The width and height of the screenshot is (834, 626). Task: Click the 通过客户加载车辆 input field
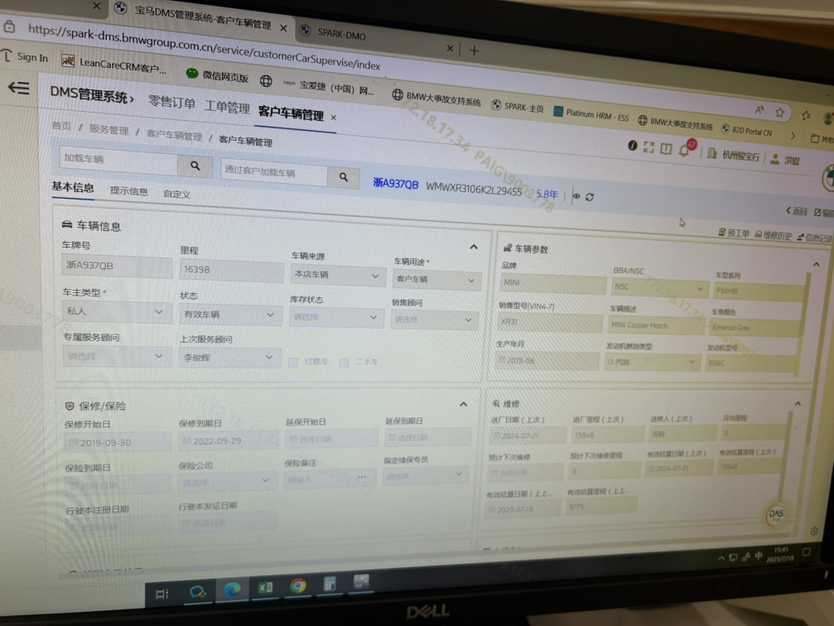tap(274, 171)
